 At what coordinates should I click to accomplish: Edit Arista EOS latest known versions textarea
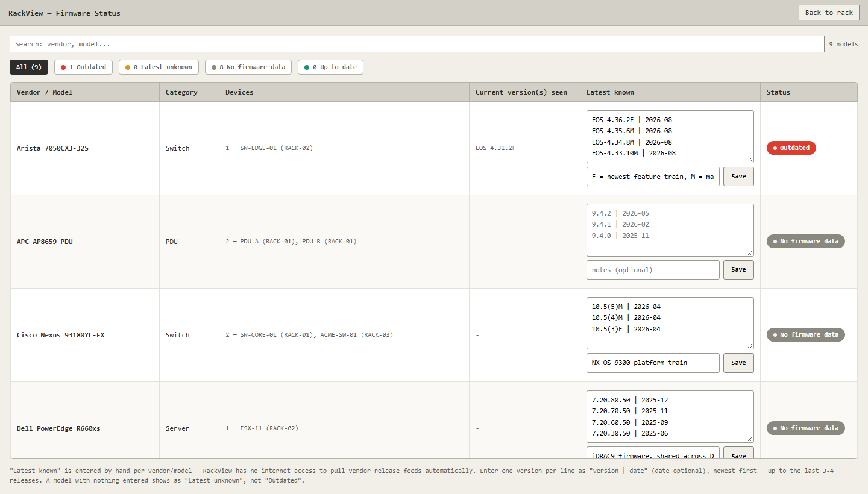click(670, 136)
